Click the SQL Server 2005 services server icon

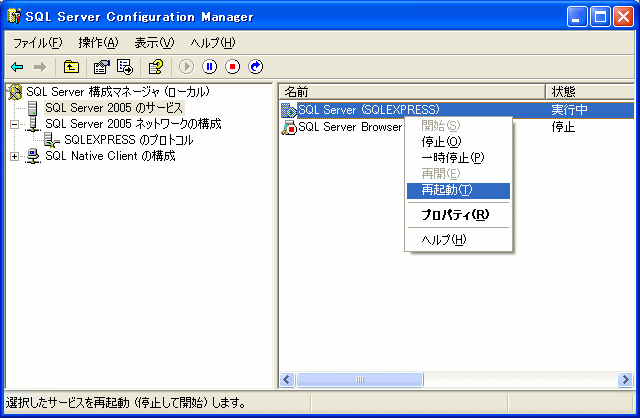(33, 108)
